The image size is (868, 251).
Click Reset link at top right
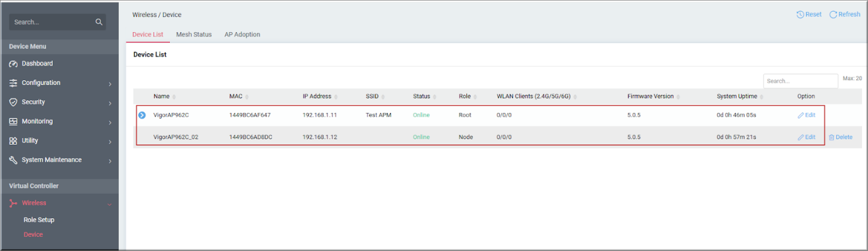point(809,15)
